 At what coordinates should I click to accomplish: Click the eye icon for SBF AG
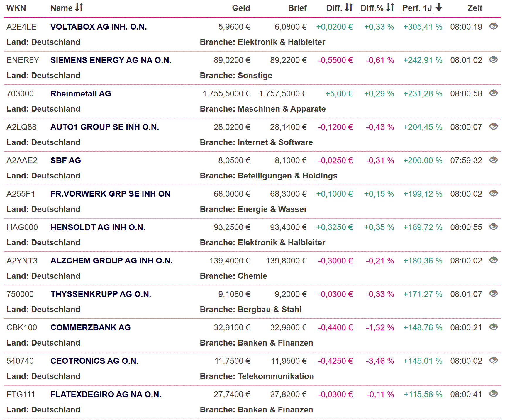click(x=494, y=160)
